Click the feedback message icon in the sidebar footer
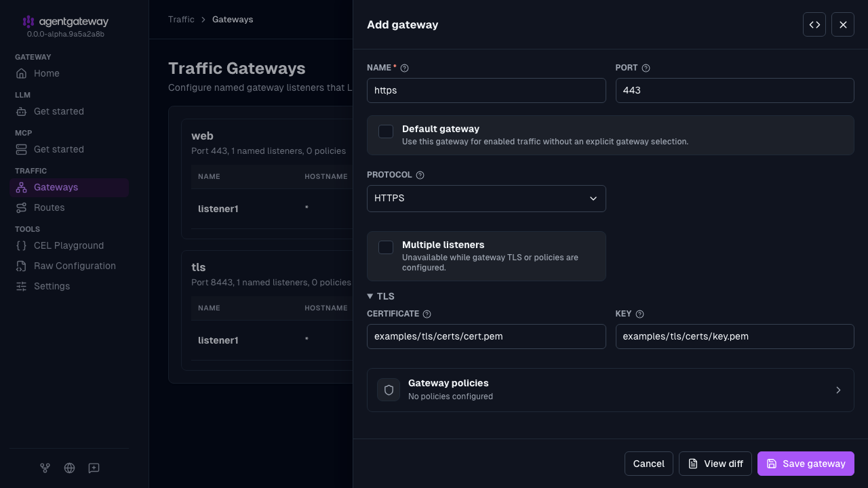 [x=94, y=468]
